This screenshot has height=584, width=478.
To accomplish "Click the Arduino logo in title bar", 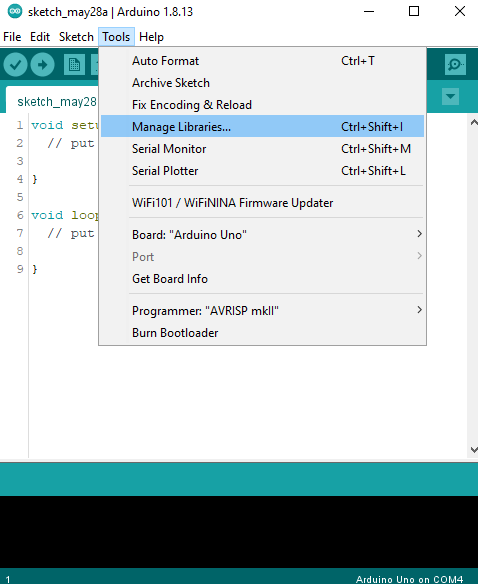I will click(x=15, y=11).
